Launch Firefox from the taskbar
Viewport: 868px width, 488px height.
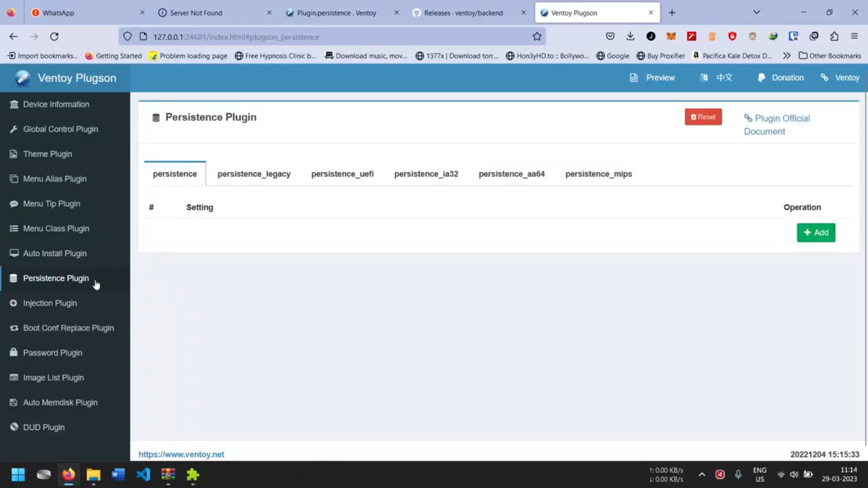tap(68, 475)
